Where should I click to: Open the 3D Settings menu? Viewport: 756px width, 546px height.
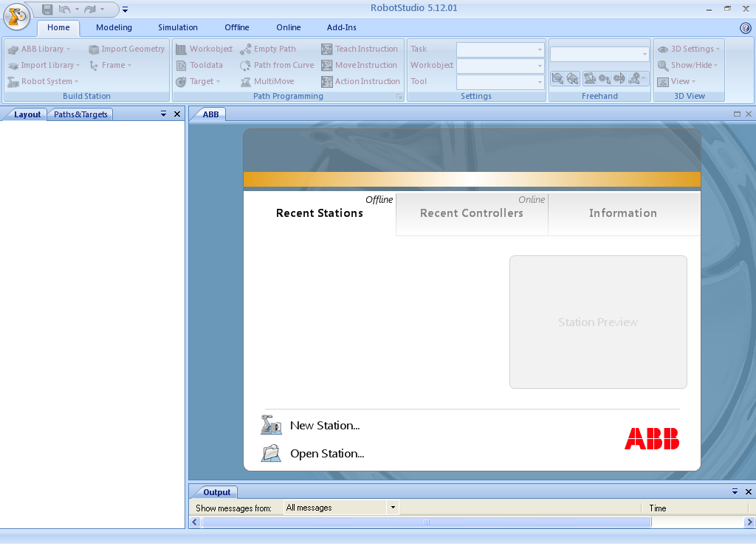pos(689,49)
